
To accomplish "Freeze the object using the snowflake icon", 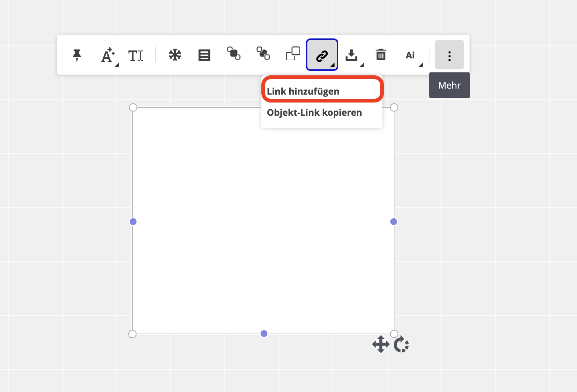I will (174, 55).
